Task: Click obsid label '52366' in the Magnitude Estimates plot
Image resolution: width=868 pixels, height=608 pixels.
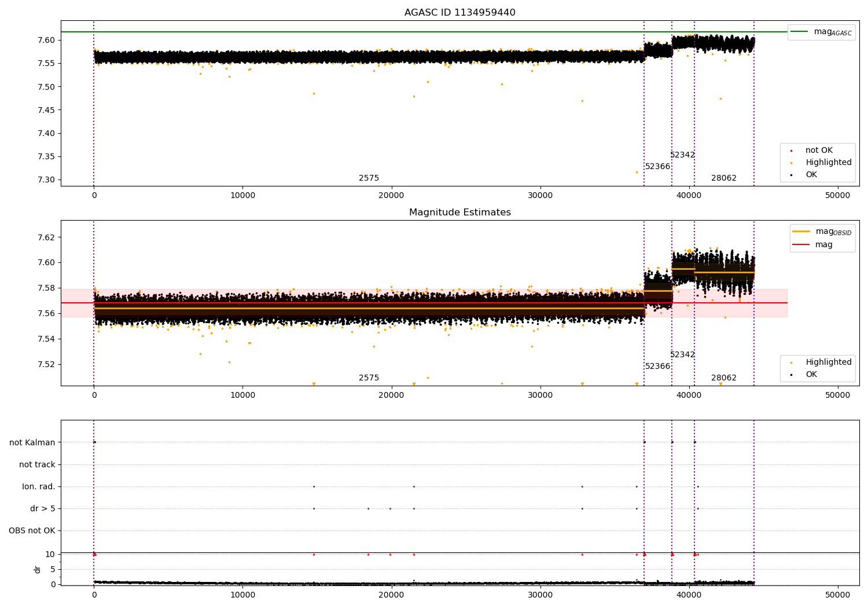Action: tap(657, 367)
